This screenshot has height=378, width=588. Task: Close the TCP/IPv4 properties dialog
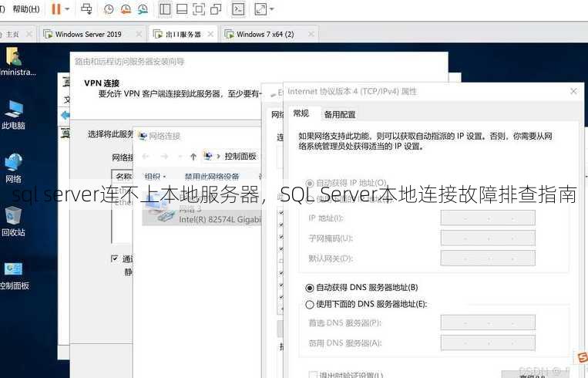click(x=573, y=91)
